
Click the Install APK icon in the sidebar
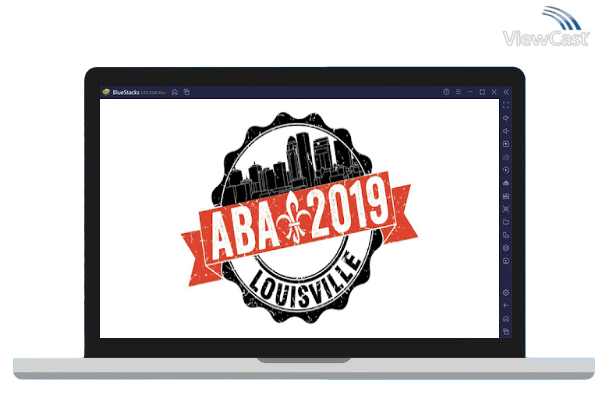(x=506, y=196)
